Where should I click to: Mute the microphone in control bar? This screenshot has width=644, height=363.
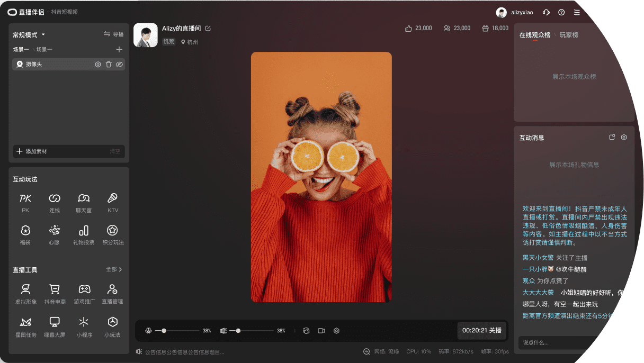coord(148,331)
